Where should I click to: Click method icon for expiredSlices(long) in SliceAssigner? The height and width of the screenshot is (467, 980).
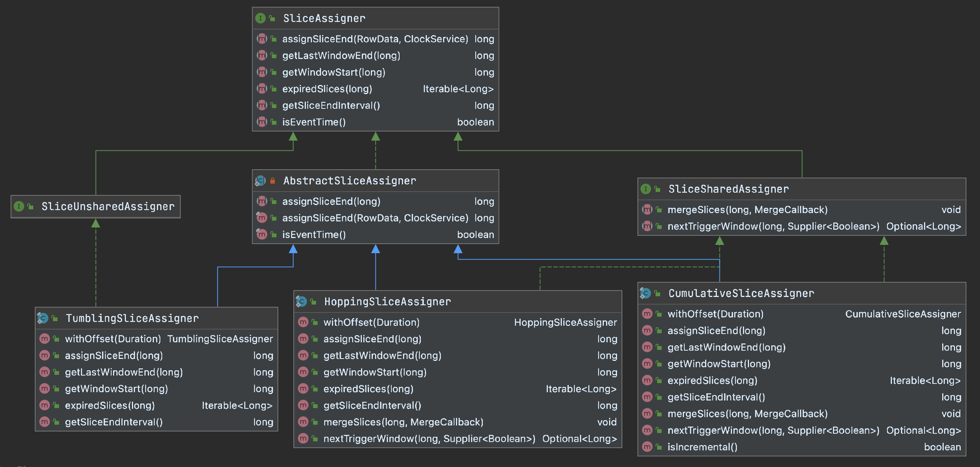point(262,89)
